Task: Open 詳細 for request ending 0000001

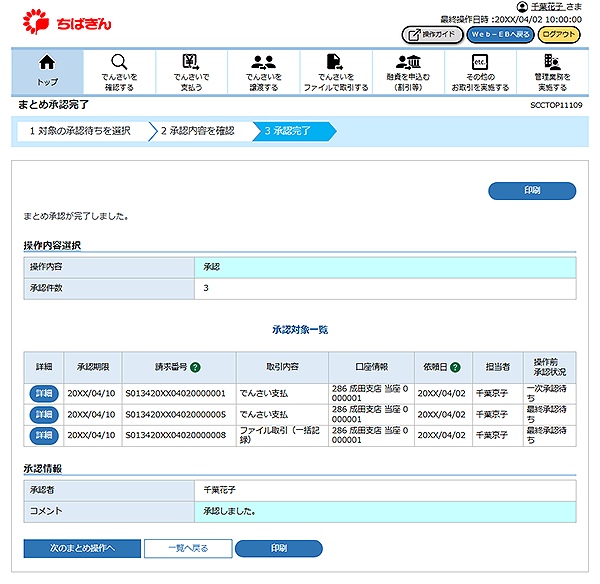Action: pyautogui.click(x=43, y=394)
